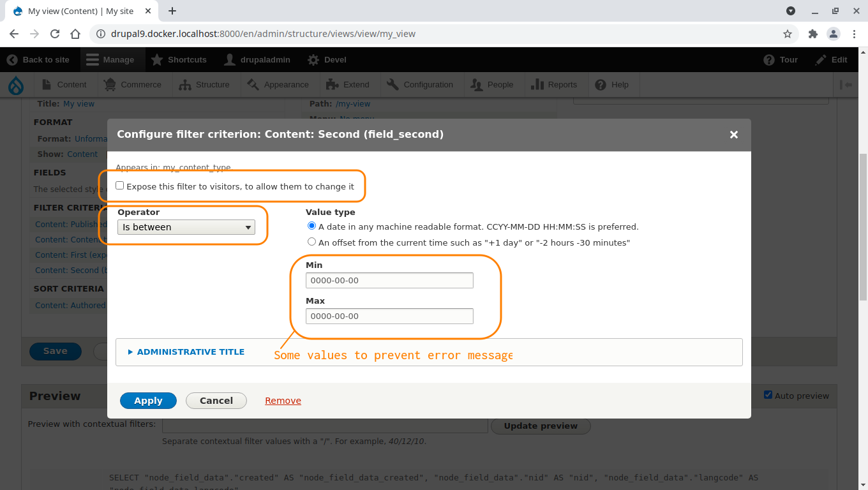Click the Drupal logo home icon

click(x=15, y=85)
